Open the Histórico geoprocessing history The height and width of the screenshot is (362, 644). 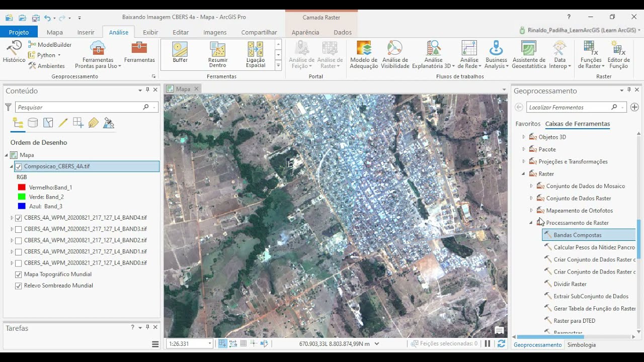(14, 52)
